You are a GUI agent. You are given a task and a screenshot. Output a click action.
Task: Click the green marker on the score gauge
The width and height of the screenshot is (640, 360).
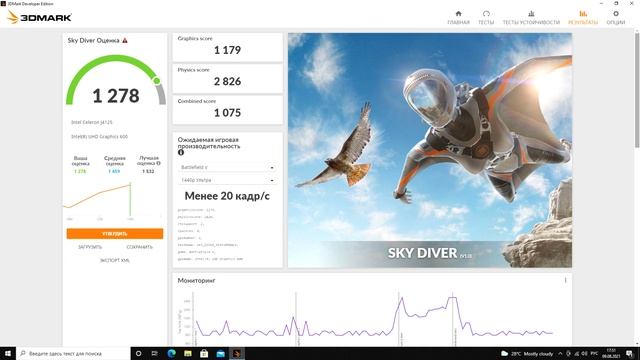[157, 81]
